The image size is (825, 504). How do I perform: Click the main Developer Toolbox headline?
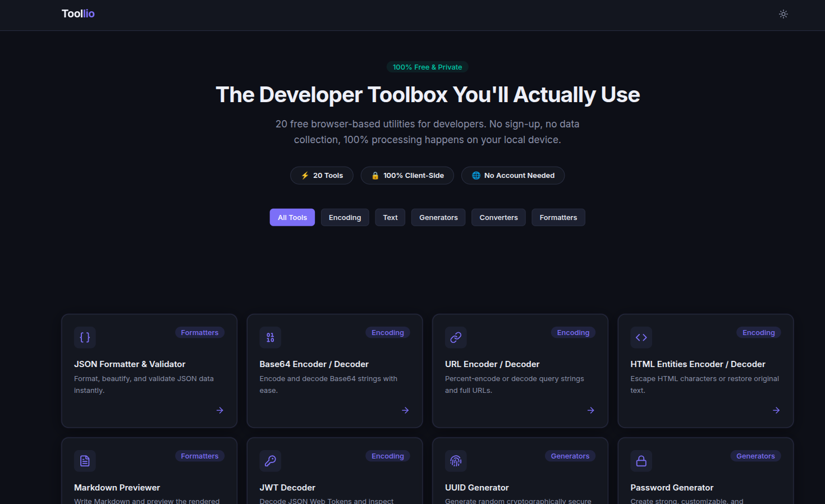click(x=428, y=95)
